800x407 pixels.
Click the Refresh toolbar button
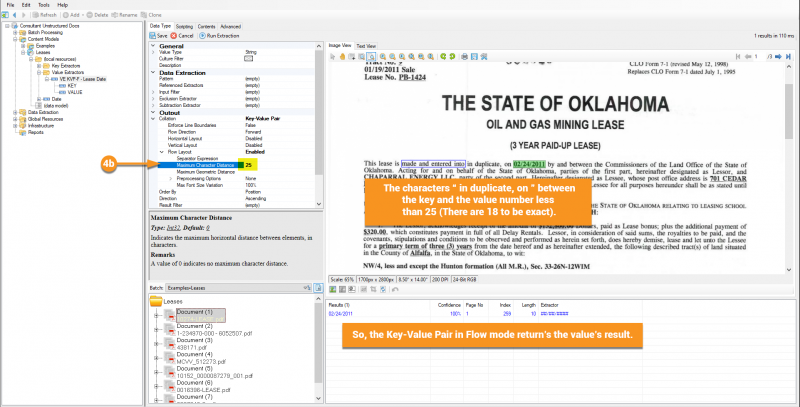44,15
